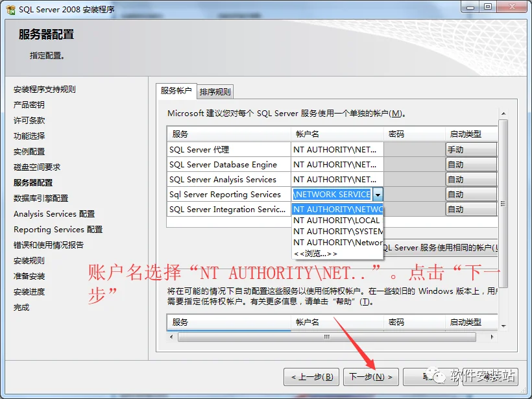Click the SQL Server 2008 installer title icon

11,10
